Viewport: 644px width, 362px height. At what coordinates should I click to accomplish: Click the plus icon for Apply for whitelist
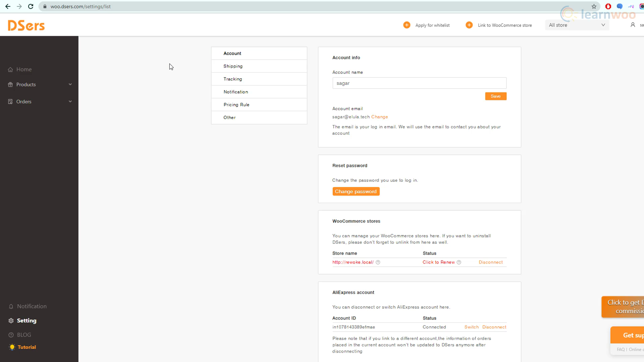point(407,25)
